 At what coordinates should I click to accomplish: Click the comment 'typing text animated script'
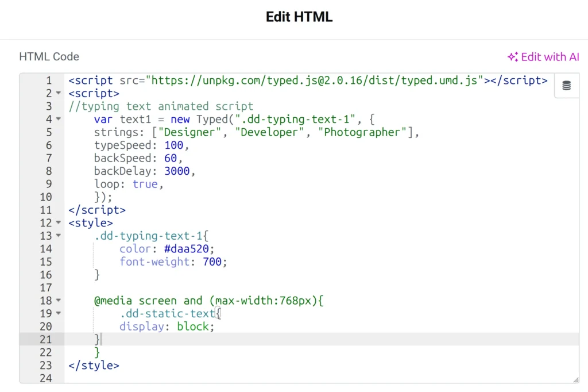tap(161, 106)
